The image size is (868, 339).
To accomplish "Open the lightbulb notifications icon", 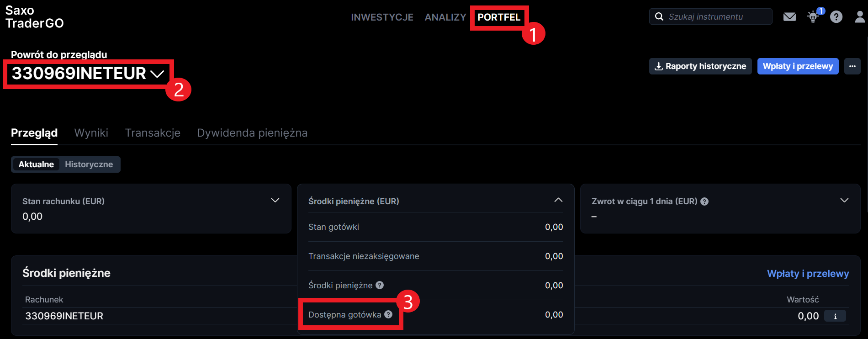I will pyautogui.click(x=813, y=17).
